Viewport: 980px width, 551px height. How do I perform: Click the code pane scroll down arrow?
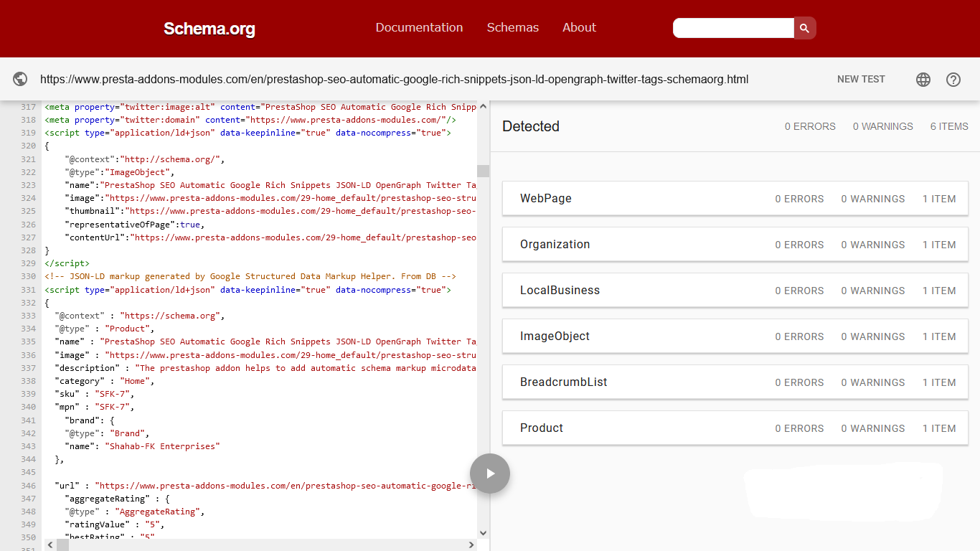[483, 532]
